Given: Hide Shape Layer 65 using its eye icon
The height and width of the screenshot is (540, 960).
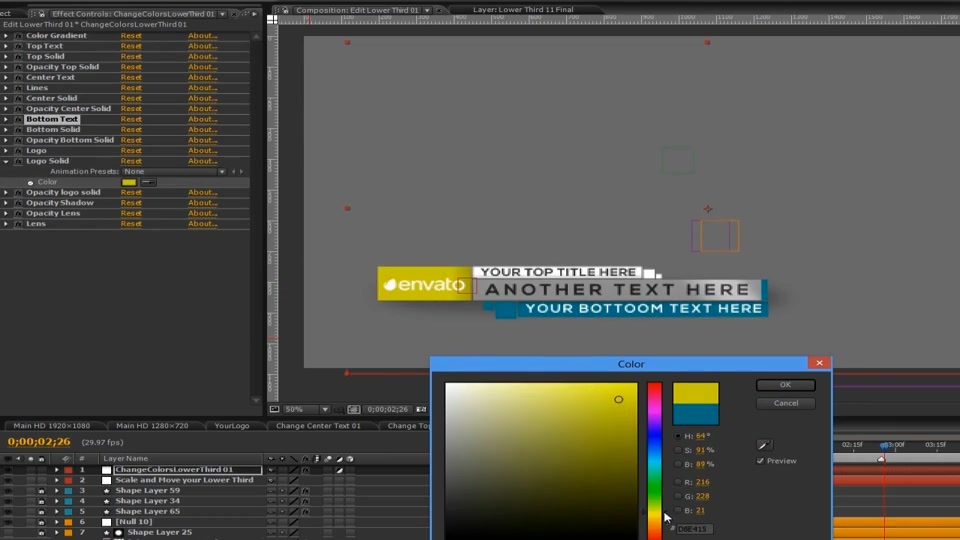Looking at the screenshot, I should pyautogui.click(x=8, y=512).
